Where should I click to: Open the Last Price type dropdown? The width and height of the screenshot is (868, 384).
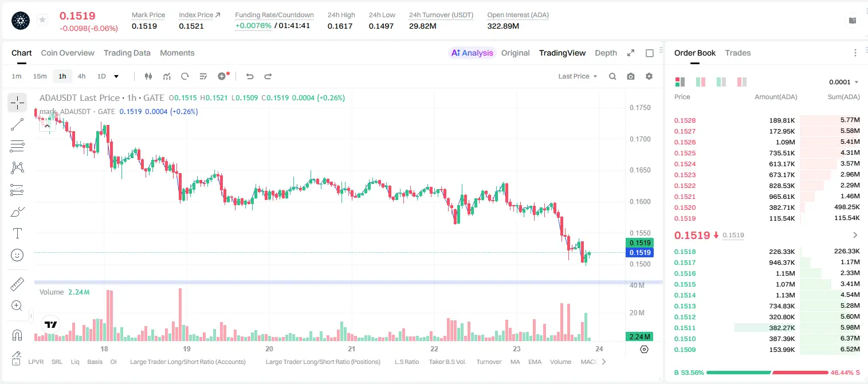[x=578, y=76]
